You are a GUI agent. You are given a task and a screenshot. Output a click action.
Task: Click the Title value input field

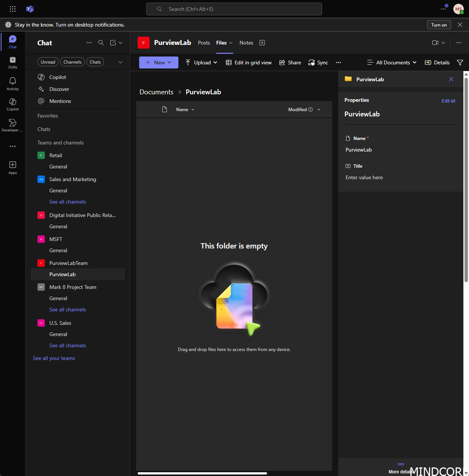point(364,177)
